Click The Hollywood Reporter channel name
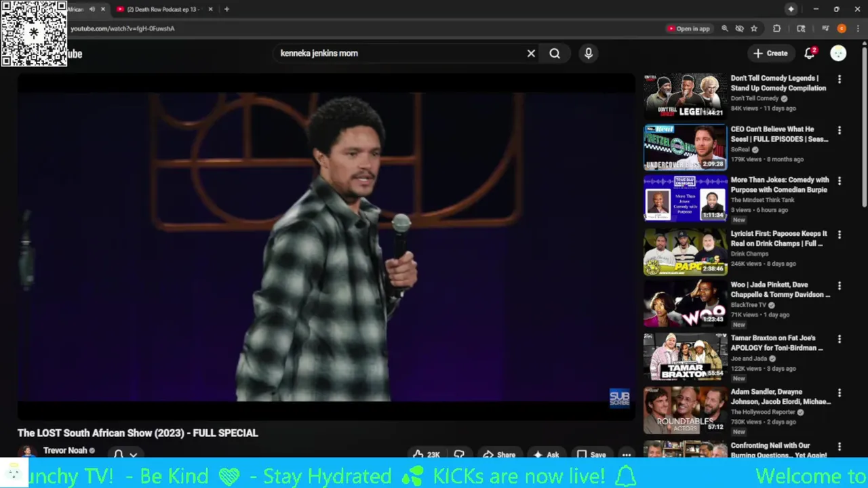This screenshot has height=488, width=868. click(x=763, y=412)
